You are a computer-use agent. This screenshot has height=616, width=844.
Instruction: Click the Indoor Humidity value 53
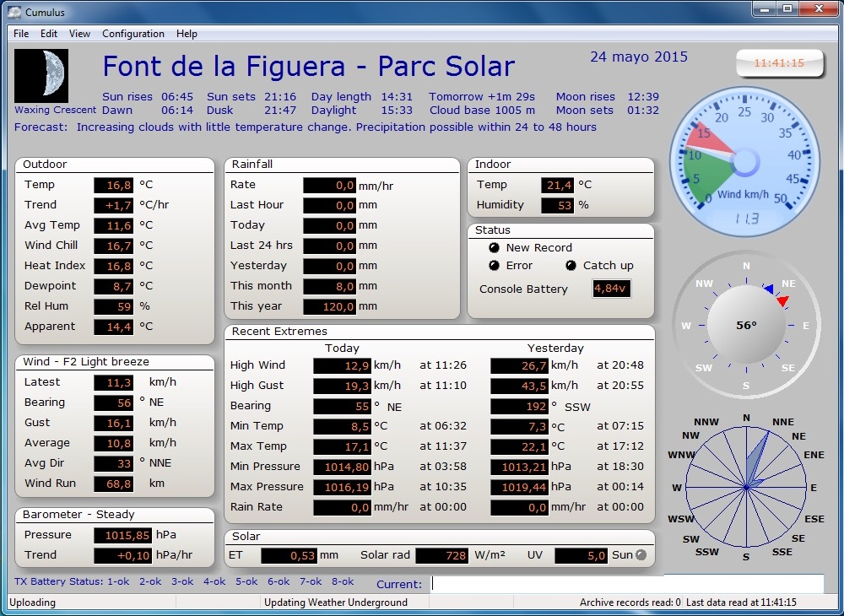(x=557, y=206)
